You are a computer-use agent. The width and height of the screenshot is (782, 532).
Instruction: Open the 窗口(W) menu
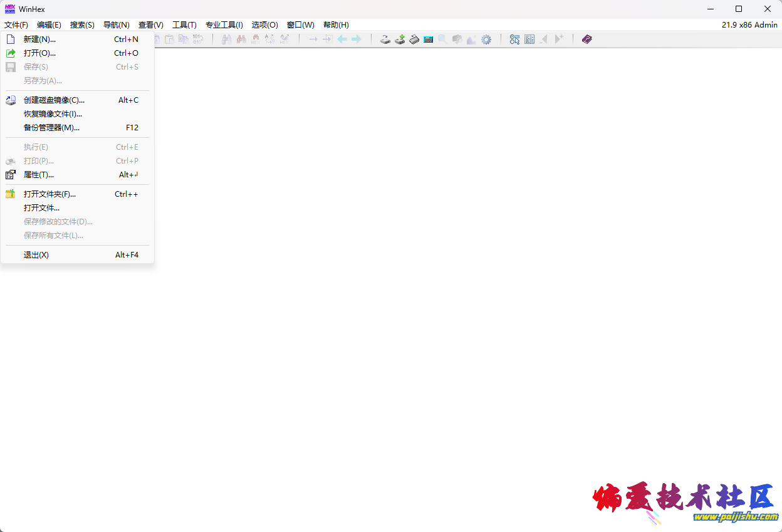coord(300,24)
